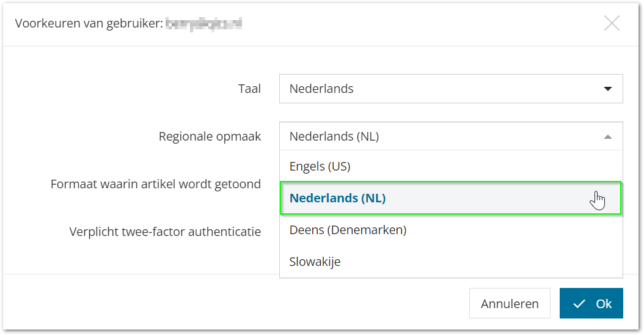Click the Voorkeuren van gebruiker dialog title

coord(89,23)
